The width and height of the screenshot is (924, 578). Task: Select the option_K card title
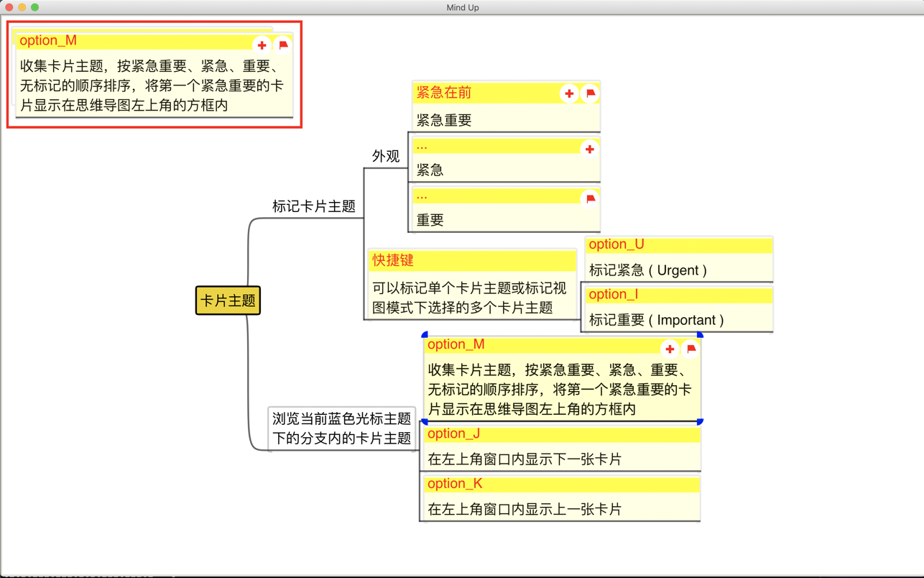click(455, 484)
